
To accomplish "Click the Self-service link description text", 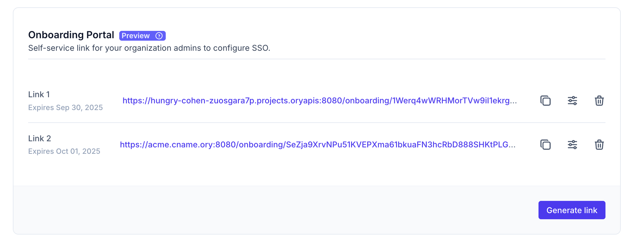I will point(149,48).
